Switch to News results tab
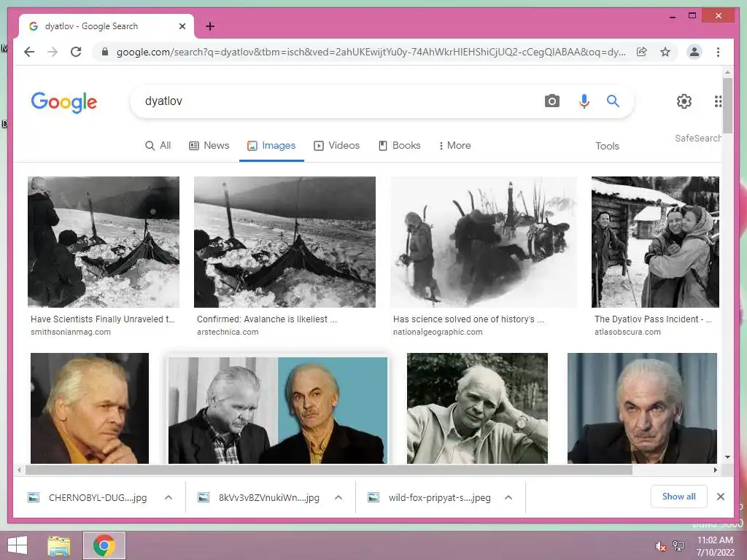This screenshot has height=560, width=747. click(x=209, y=146)
